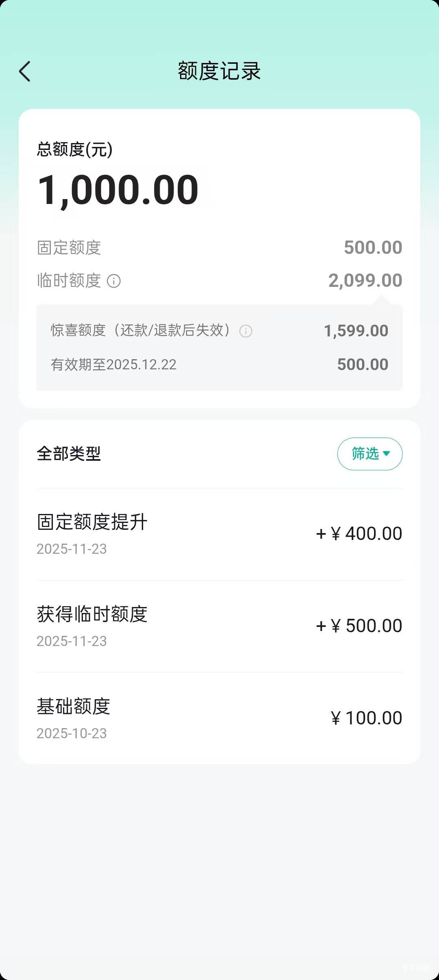The width and height of the screenshot is (439, 980).
Task: Tap the 全部类型 heading
Action: 69,453
